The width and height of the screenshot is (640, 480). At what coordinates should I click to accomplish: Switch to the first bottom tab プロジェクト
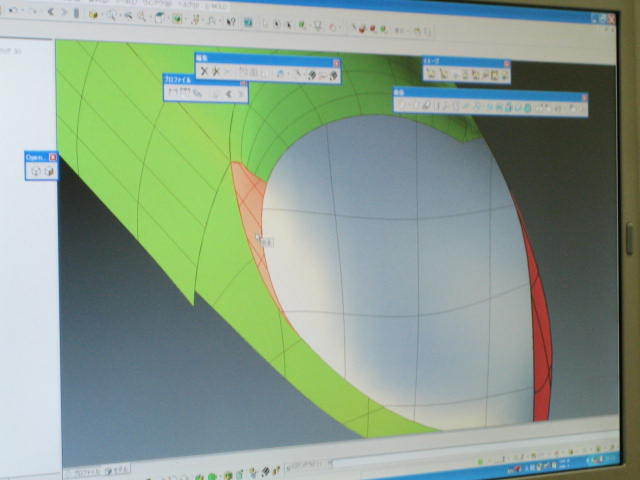(x=85, y=472)
